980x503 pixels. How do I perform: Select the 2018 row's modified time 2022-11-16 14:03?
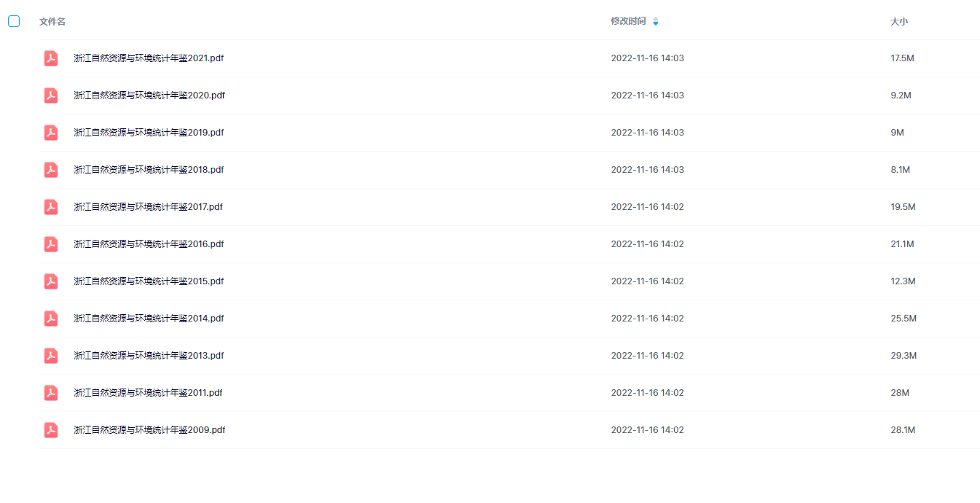[x=647, y=170]
